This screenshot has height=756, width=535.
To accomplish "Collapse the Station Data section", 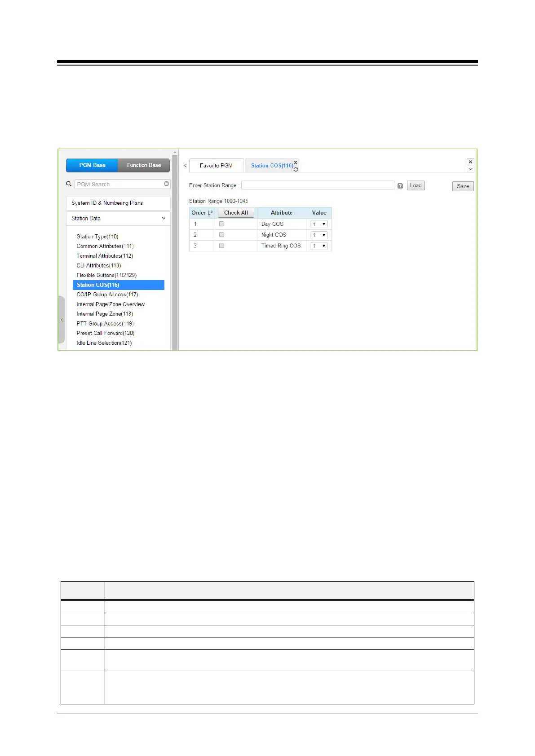I will pyautogui.click(x=164, y=218).
